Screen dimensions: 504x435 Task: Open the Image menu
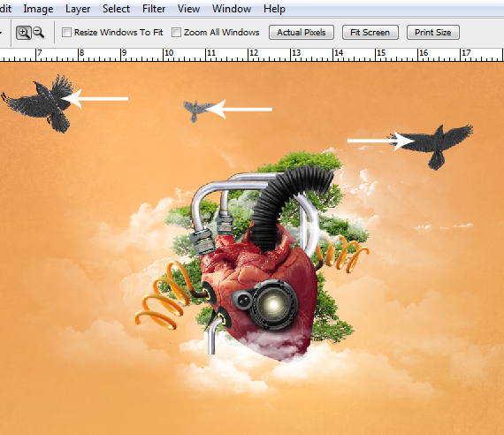click(38, 9)
